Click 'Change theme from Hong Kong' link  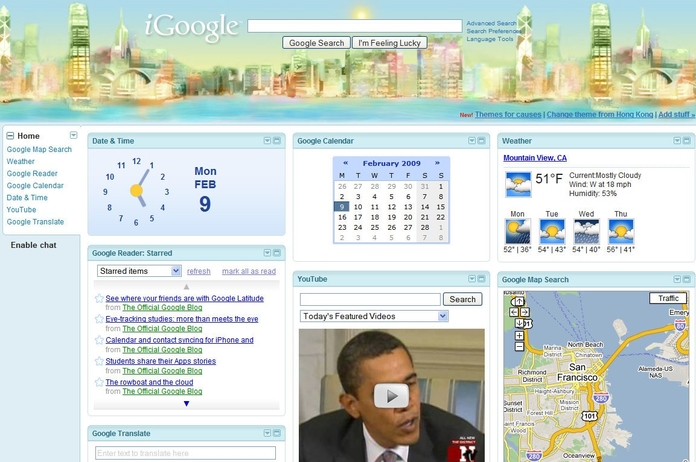click(x=600, y=115)
